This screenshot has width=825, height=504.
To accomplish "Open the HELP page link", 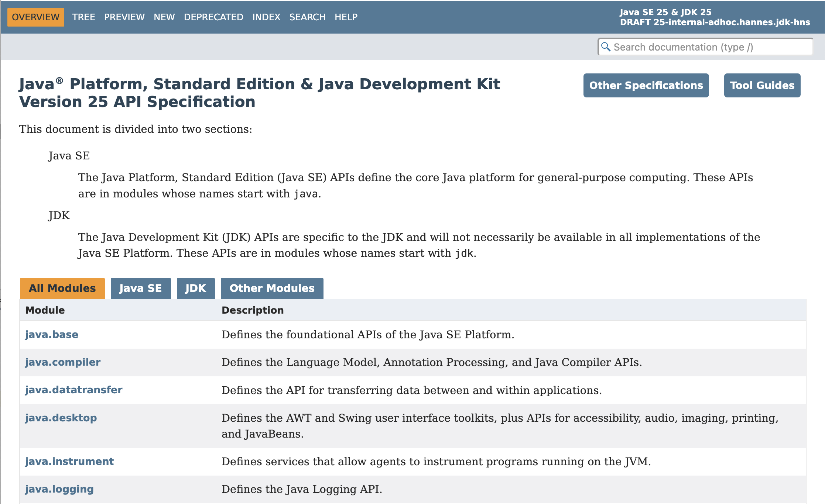I will pos(346,17).
